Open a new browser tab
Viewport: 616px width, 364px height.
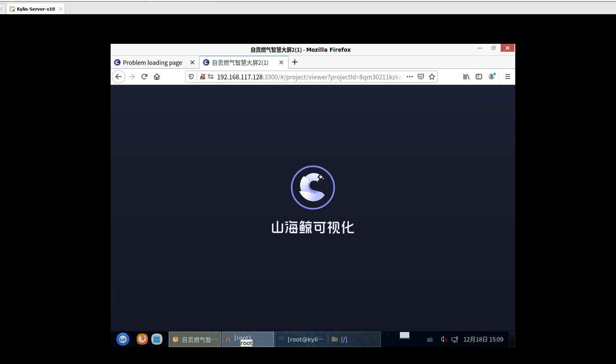point(295,62)
